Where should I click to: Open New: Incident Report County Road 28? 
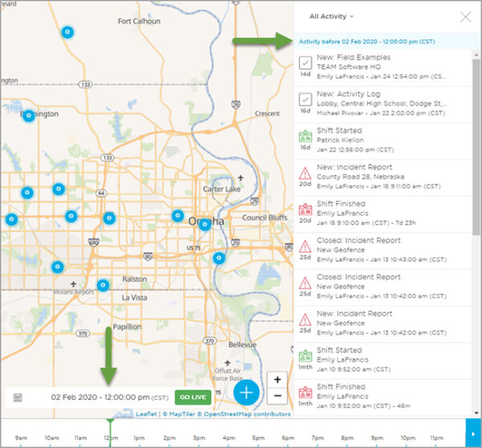[x=382, y=177]
